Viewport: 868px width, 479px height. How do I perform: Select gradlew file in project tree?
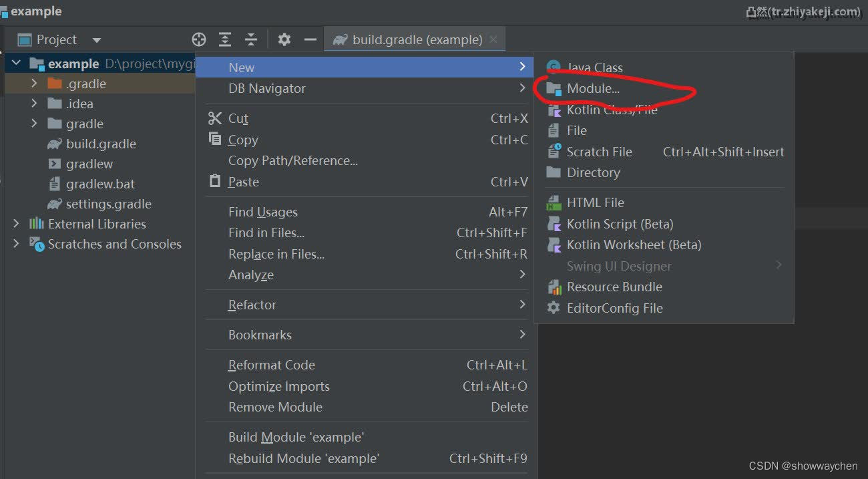pyautogui.click(x=89, y=164)
